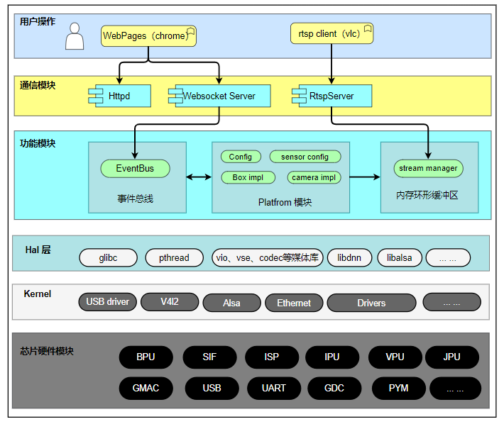Select the ellipsis pill in Kernel layer
Image resolution: width=504 pixels, height=424 pixels.
coord(452,302)
